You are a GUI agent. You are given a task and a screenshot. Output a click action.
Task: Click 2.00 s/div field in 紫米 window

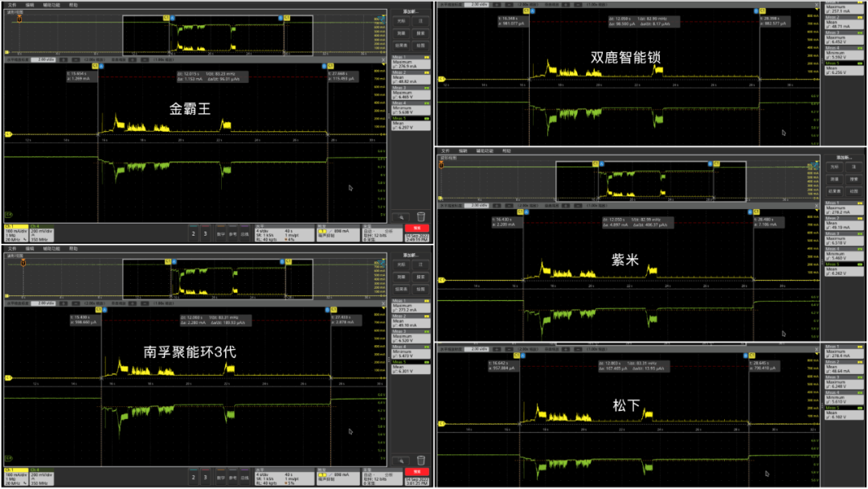coord(476,205)
